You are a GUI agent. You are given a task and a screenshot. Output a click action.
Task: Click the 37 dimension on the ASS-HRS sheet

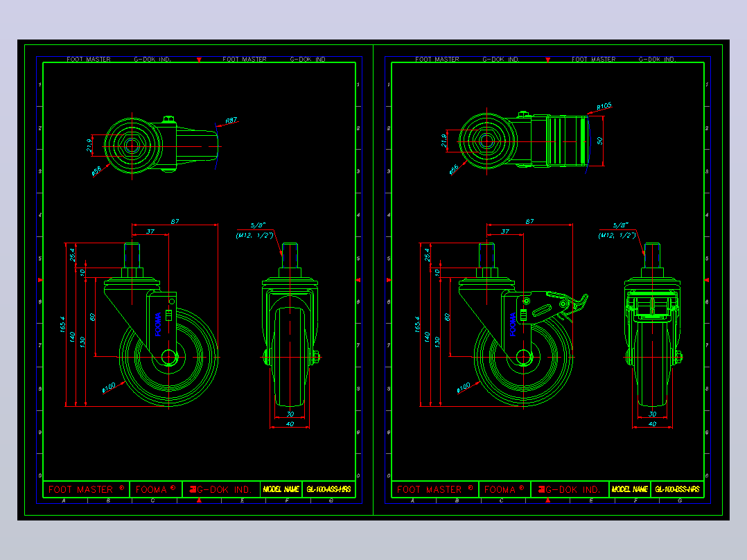[150, 231]
